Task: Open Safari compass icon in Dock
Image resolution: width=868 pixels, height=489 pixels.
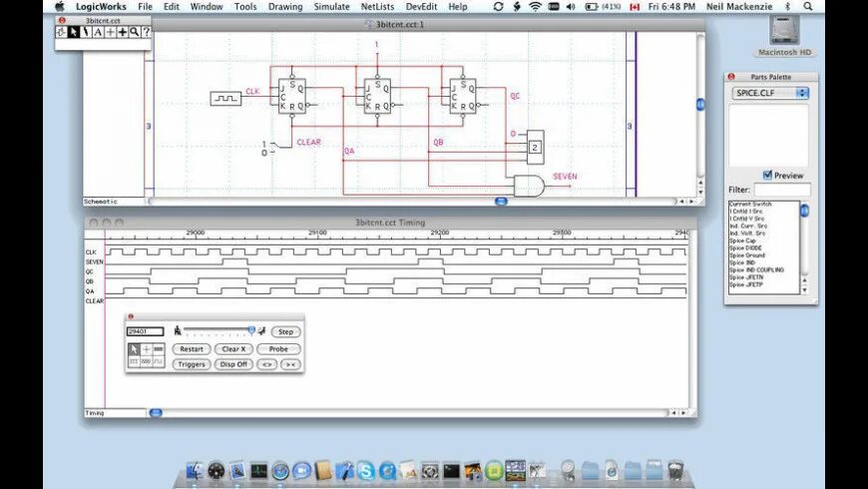Action: point(280,471)
